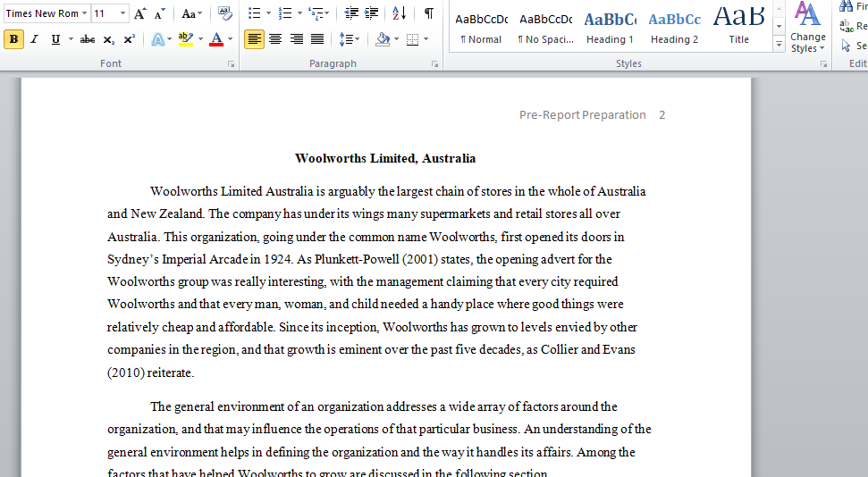Expand the highlight color dropdown arrow
The height and width of the screenshot is (477, 868).
pyautogui.click(x=200, y=39)
